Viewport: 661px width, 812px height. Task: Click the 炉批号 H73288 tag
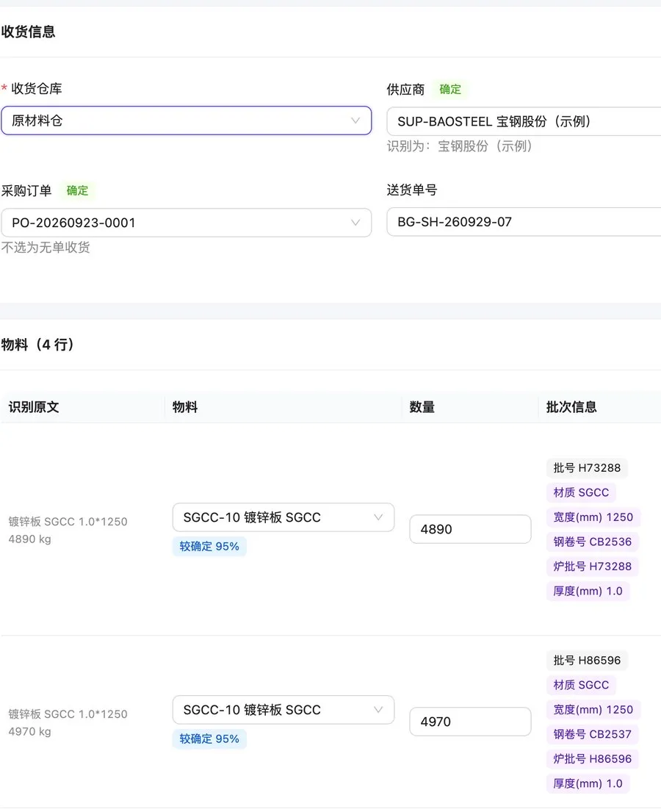(592, 567)
